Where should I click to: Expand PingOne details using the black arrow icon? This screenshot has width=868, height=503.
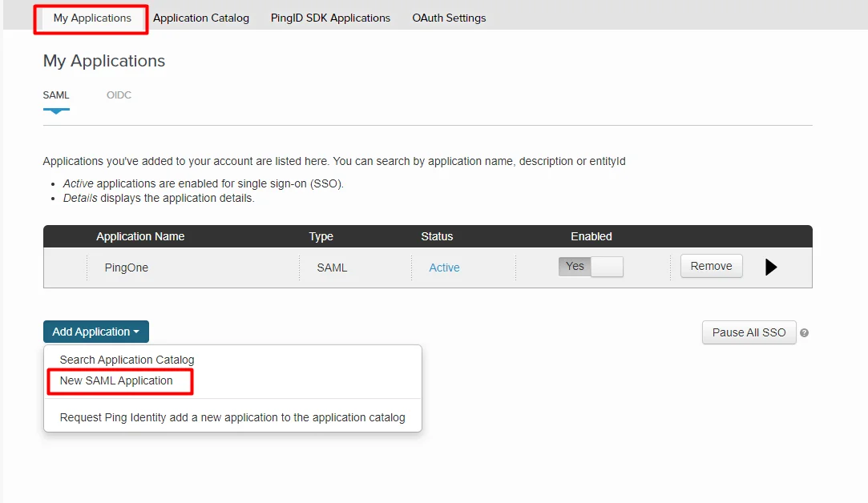[x=770, y=266]
